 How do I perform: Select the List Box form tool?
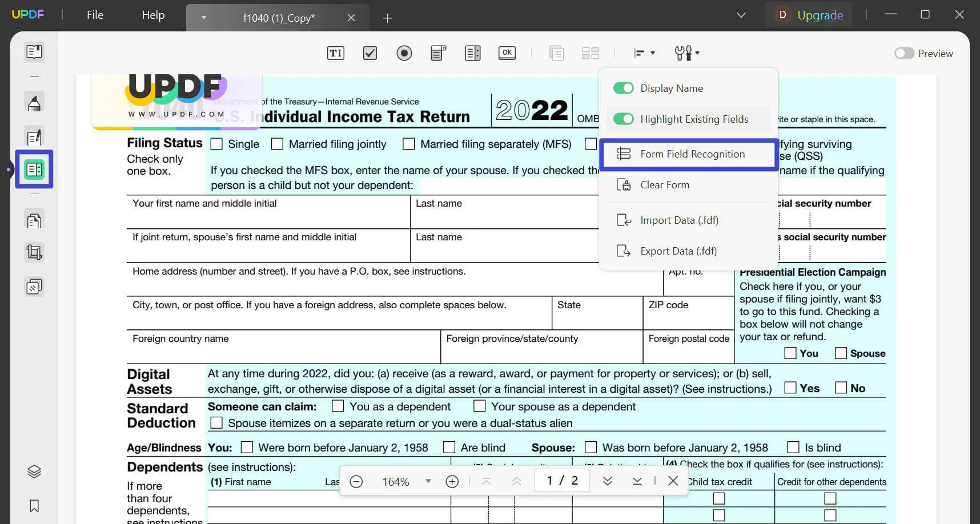(x=472, y=53)
